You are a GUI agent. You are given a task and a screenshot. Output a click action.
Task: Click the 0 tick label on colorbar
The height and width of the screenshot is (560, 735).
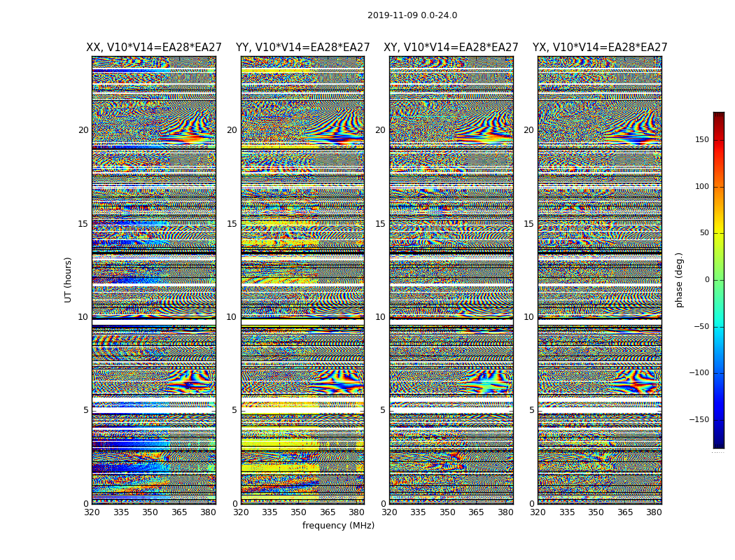(706, 280)
